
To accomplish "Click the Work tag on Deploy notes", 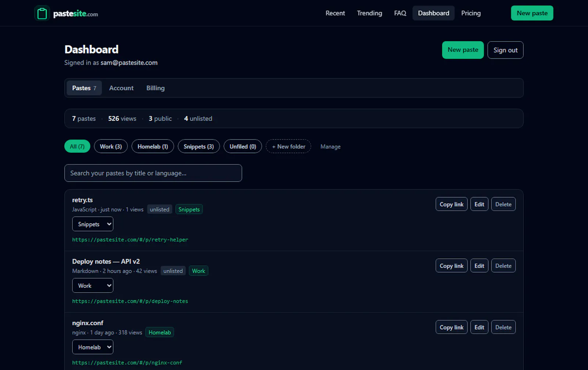I will 198,271.
